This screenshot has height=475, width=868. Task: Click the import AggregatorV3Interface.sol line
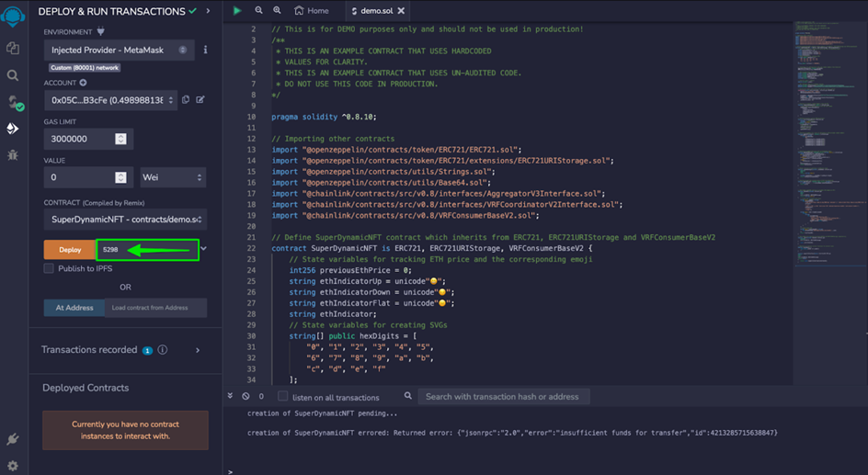(x=439, y=194)
